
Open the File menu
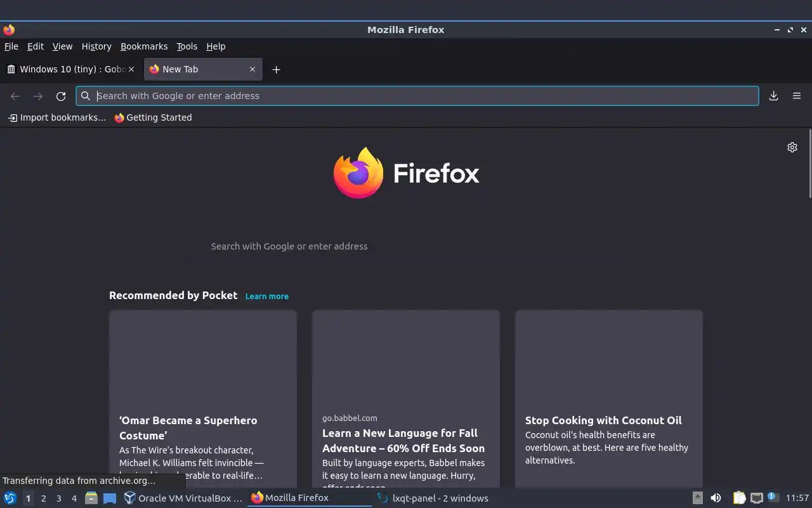(x=11, y=46)
